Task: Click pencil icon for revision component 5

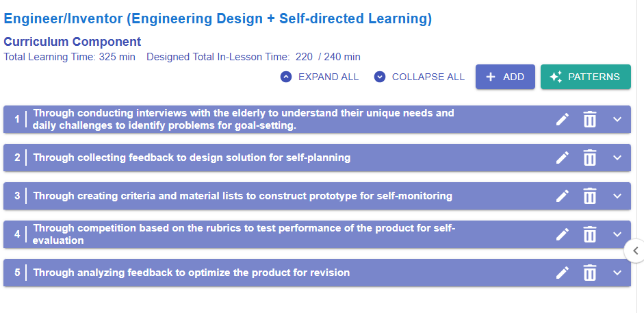Action: 563,273
